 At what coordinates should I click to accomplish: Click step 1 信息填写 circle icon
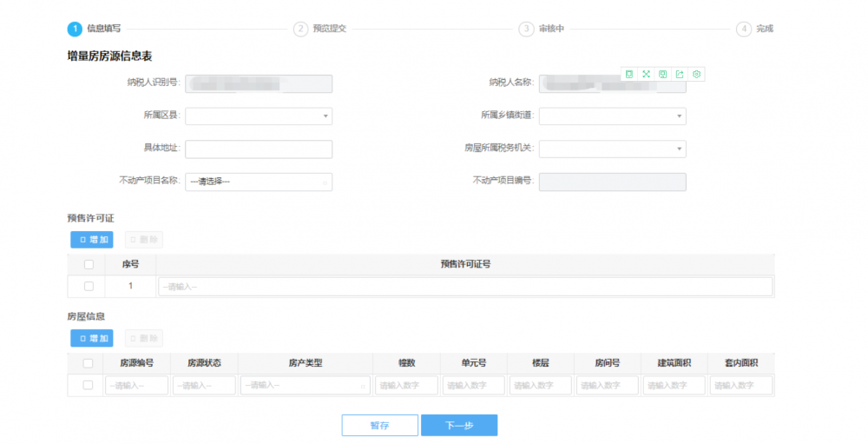[75, 29]
